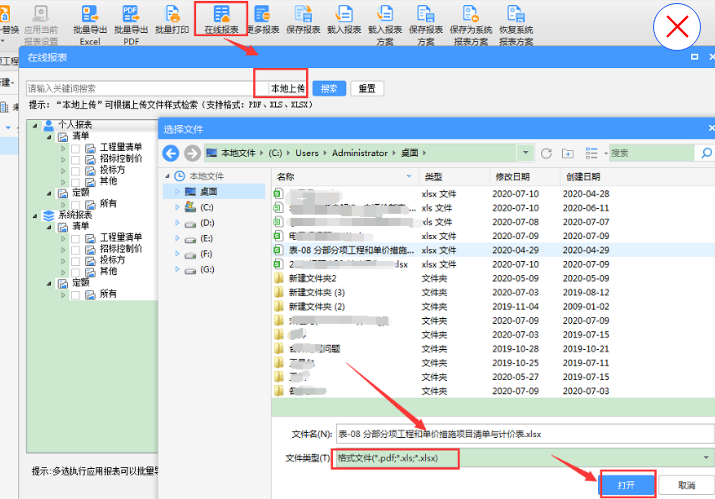This screenshot has height=499, width=715.
Task: Check 工程量清单 under 个人报表
Action: click(76, 148)
